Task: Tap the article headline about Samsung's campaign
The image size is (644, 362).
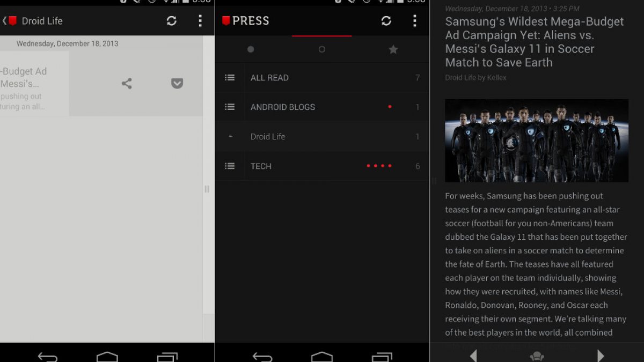Action: point(535,42)
